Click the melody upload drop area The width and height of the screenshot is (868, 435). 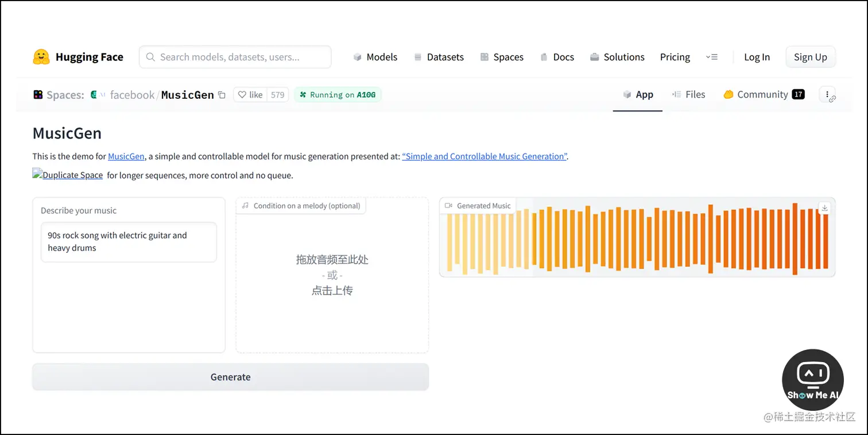click(332, 275)
